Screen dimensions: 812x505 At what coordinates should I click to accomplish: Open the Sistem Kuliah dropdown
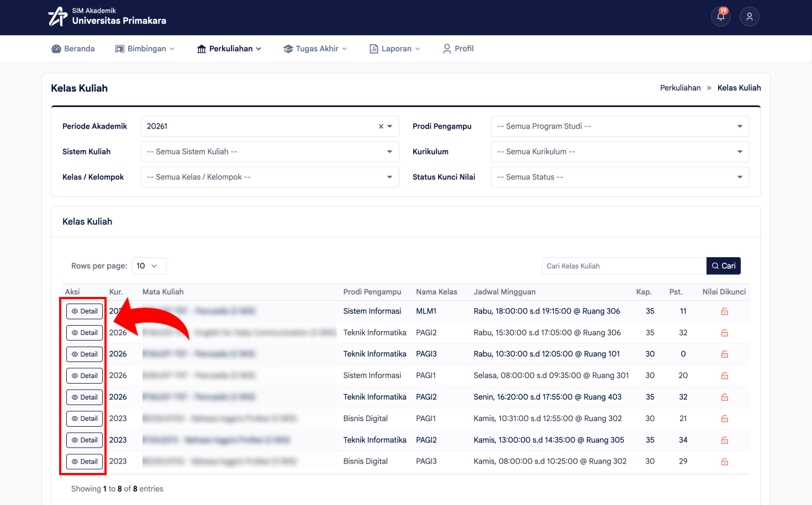(270, 152)
